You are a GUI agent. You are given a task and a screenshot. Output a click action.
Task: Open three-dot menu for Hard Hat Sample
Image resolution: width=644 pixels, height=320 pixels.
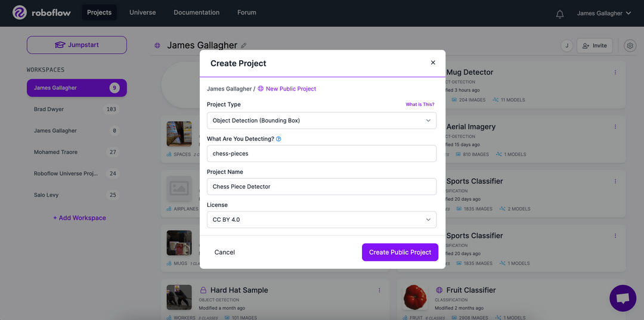tap(379, 290)
